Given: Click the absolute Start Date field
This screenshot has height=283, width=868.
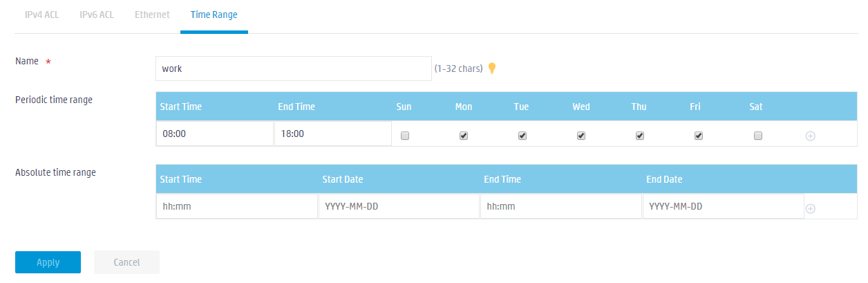Looking at the screenshot, I should pyautogui.click(x=399, y=206).
